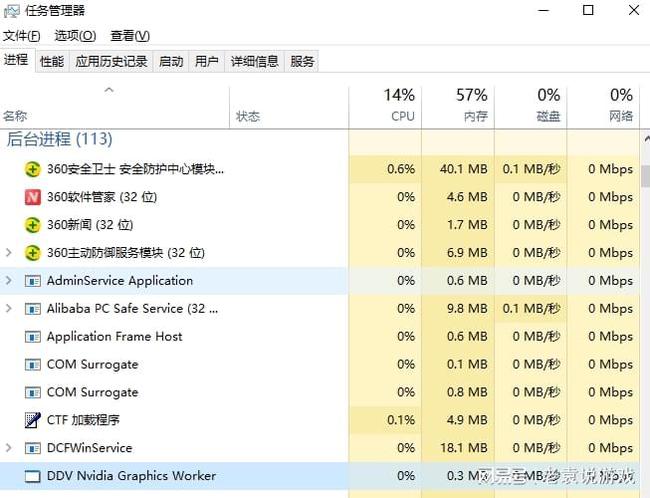Viewport: 650px width, 498px height.
Task: Click the DDV Nvidia Graphics Worker icon
Action: [x=32, y=476]
